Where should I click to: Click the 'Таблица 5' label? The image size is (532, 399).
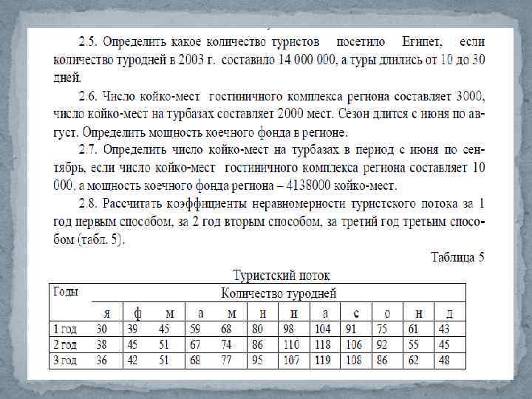click(457, 257)
